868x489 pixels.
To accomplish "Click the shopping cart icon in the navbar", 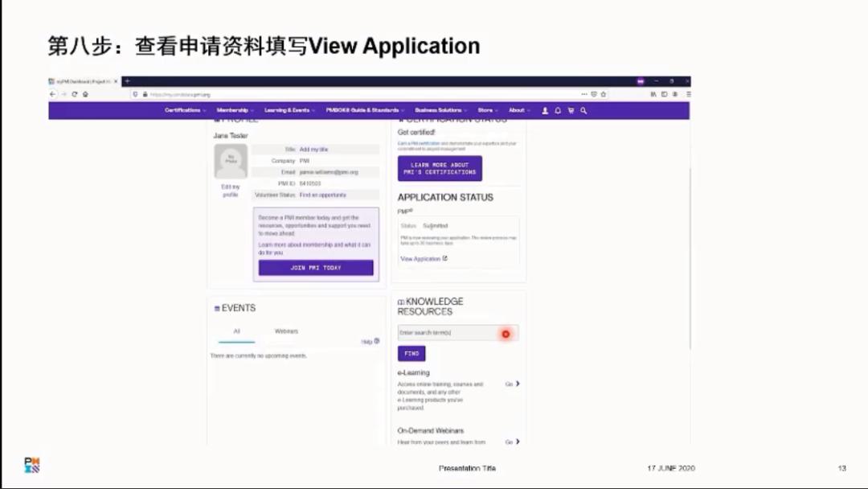I will click(x=571, y=109).
